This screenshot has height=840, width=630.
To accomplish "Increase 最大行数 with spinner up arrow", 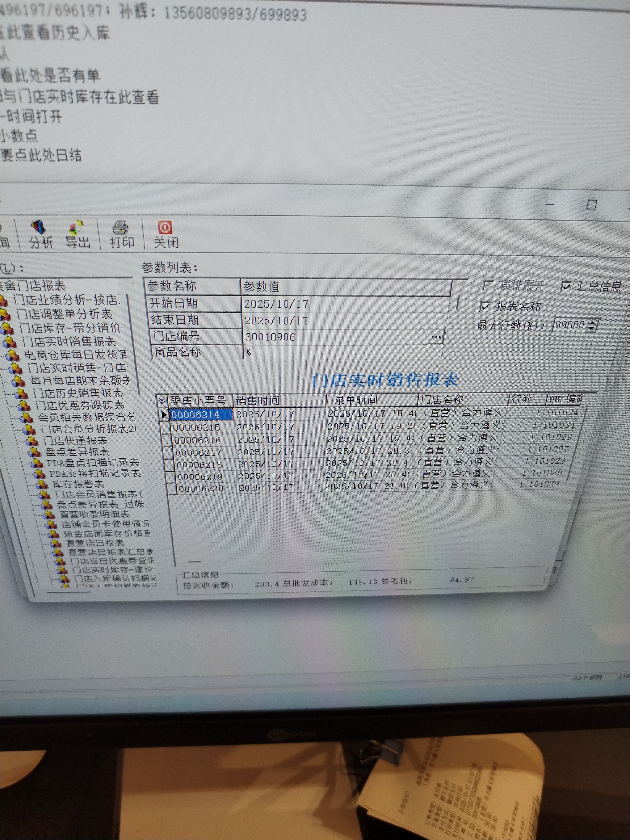I will pos(592,322).
